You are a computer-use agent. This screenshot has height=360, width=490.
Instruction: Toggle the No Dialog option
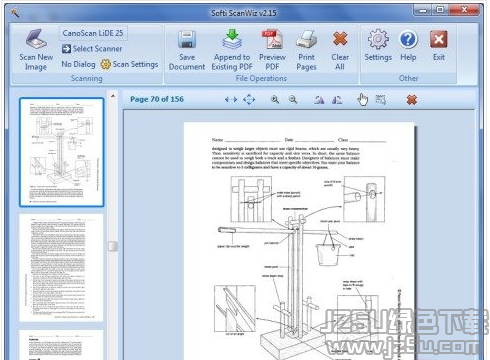pyautogui.click(x=78, y=64)
